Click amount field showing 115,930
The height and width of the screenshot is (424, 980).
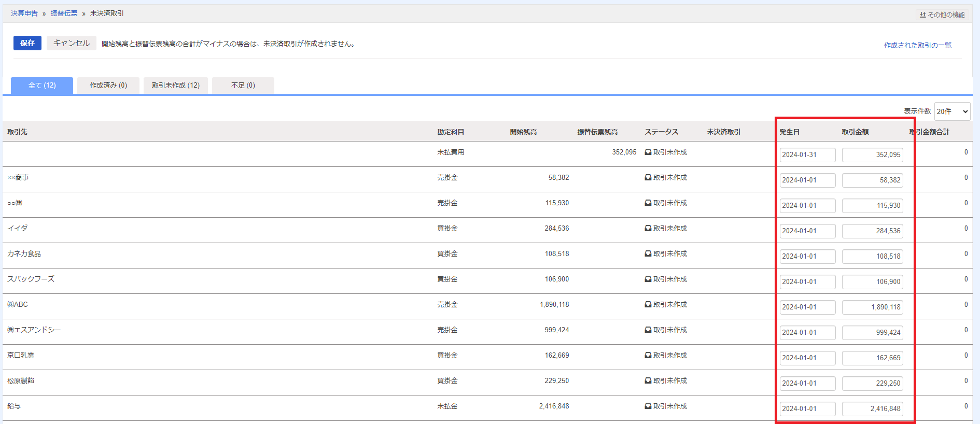tap(873, 206)
